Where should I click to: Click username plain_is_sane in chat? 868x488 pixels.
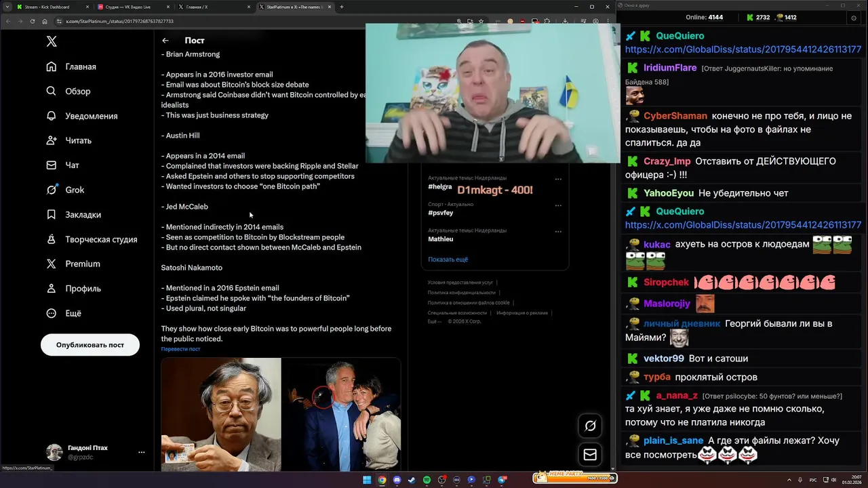[x=674, y=441]
